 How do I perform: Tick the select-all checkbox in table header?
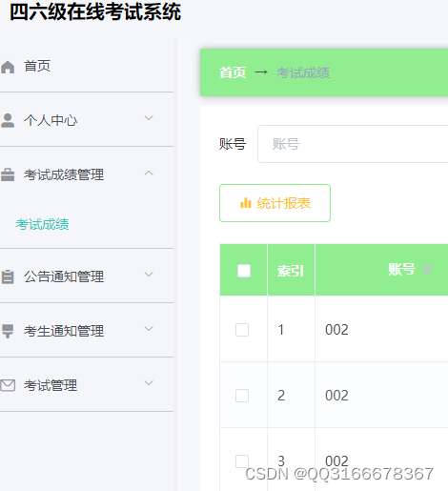click(244, 271)
